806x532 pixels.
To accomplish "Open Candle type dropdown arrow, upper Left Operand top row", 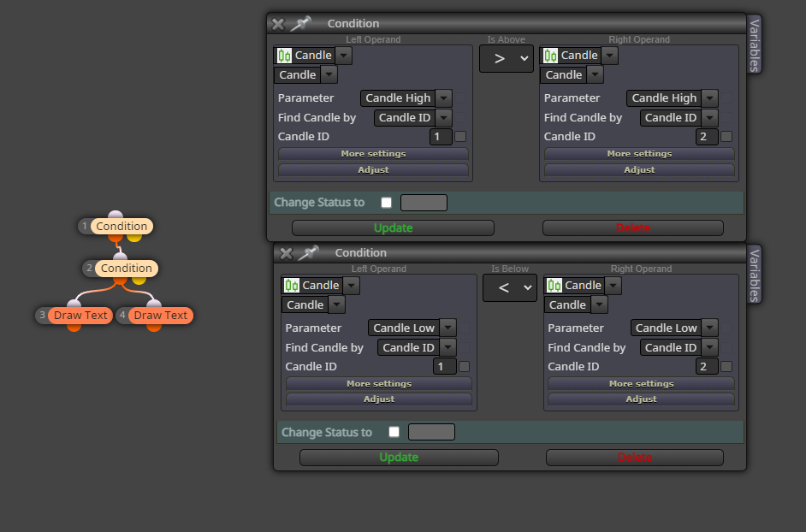I will pyautogui.click(x=344, y=56).
